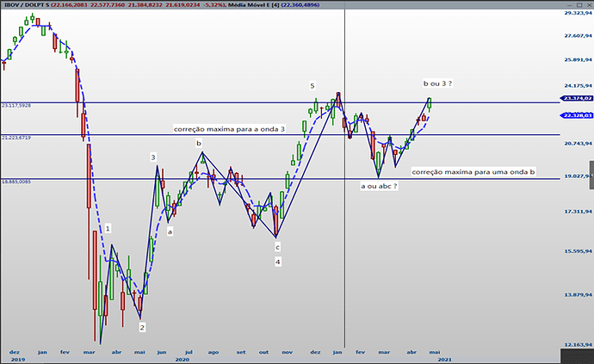Click the 'ago' month label on time axis
The height and width of the screenshot is (364, 594).
(213, 352)
